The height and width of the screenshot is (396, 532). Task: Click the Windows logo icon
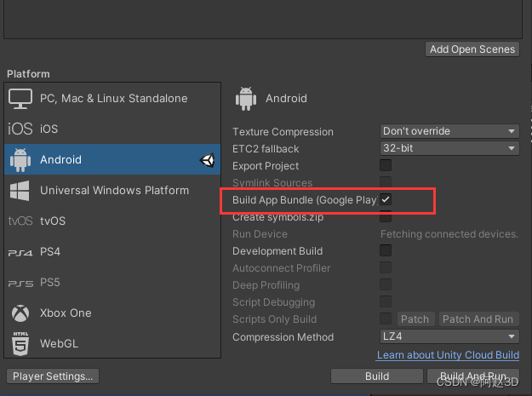click(20, 191)
